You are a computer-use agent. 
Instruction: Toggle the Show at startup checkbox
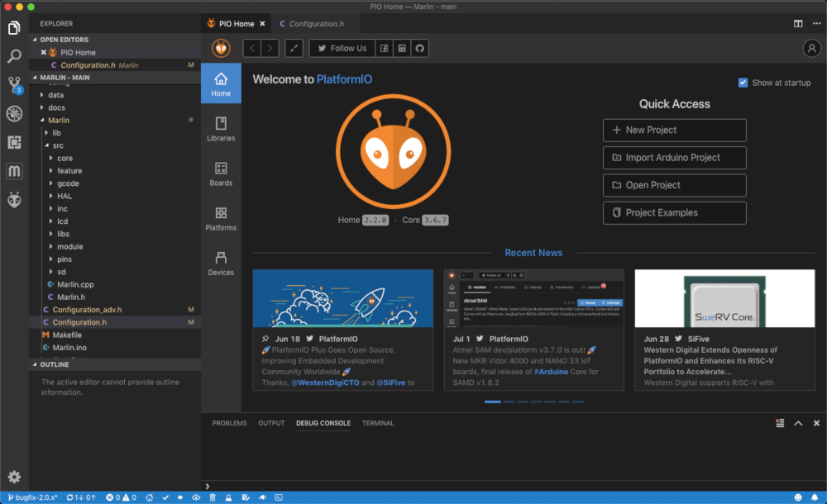[743, 83]
